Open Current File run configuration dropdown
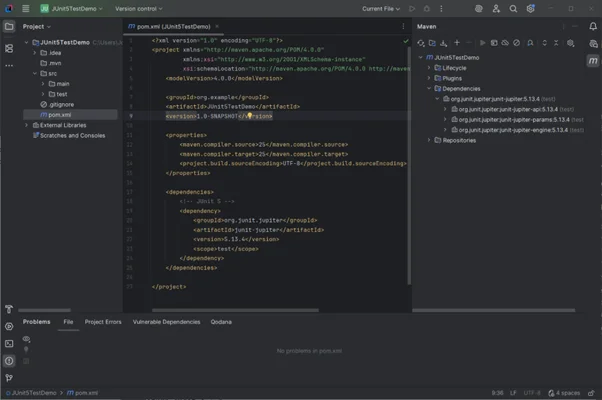The height and width of the screenshot is (400, 602). click(381, 8)
